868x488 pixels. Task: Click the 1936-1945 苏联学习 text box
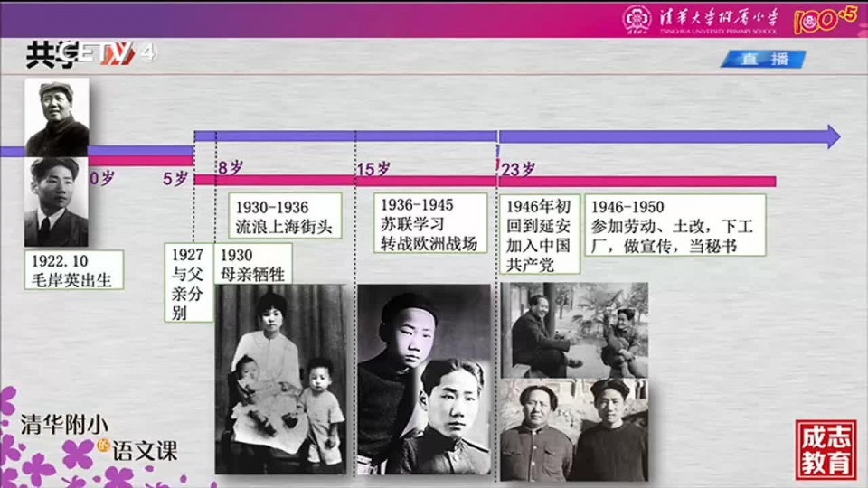pyautogui.click(x=432, y=224)
